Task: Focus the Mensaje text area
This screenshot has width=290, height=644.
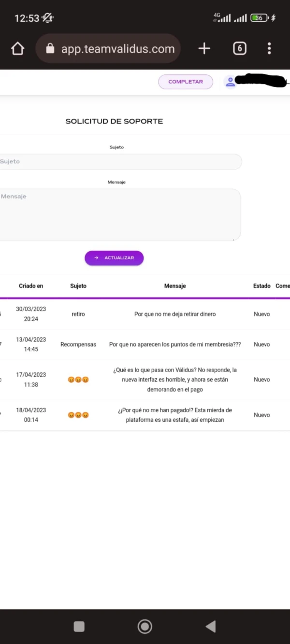Action: tap(119, 215)
